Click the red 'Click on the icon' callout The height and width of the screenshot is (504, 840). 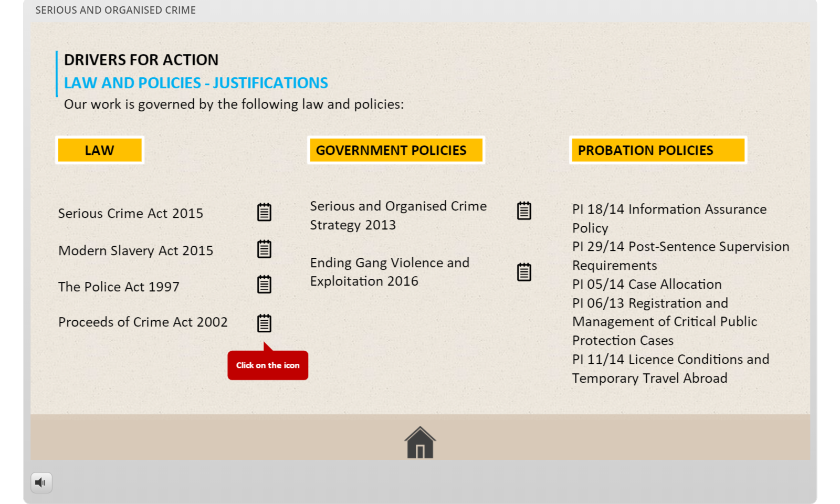pyautogui.click(x=268, y=365)
